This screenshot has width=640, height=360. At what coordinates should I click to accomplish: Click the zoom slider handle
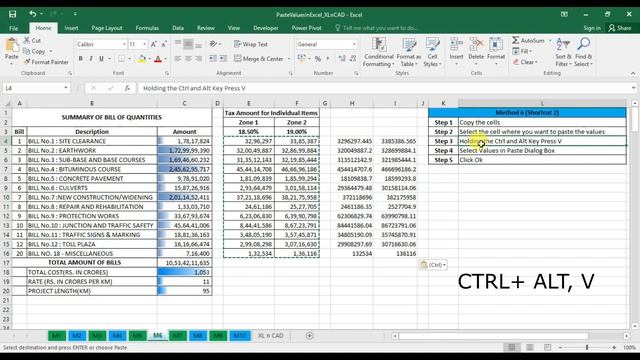coord(587,347)
